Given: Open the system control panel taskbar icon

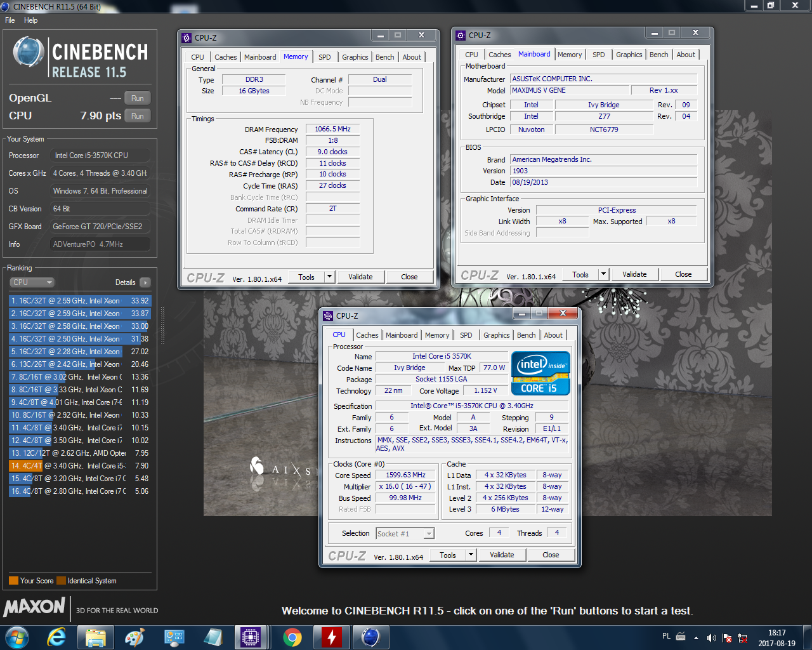Looking at the screenshot, I should pyautogui.click(x=174, y=637).
